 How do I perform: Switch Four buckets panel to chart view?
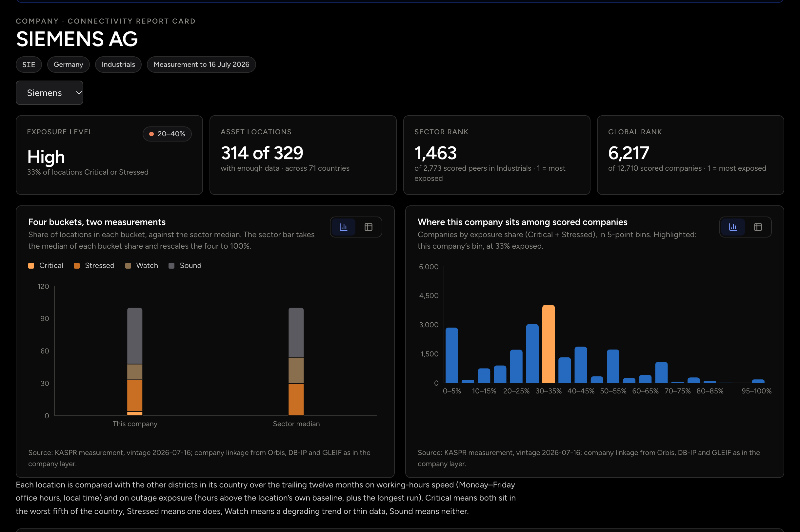coord(343,227)
